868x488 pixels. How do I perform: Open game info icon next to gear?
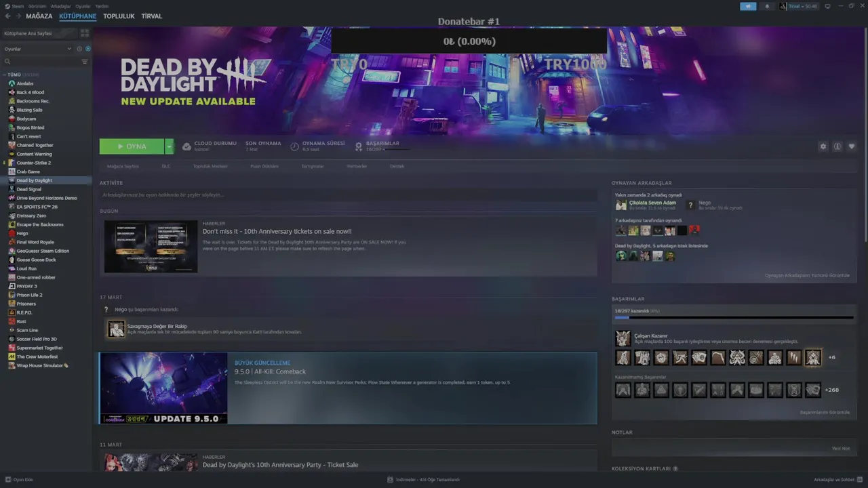[837, 146]
